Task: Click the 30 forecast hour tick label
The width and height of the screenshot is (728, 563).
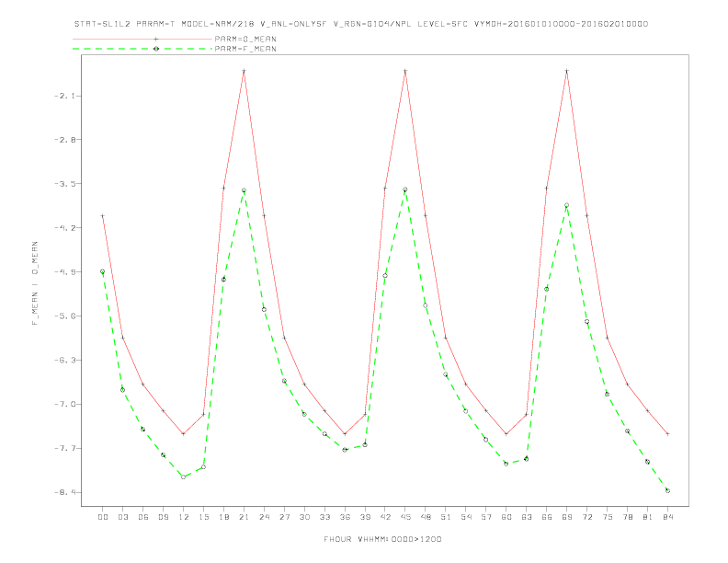Action: pos(304,517)
